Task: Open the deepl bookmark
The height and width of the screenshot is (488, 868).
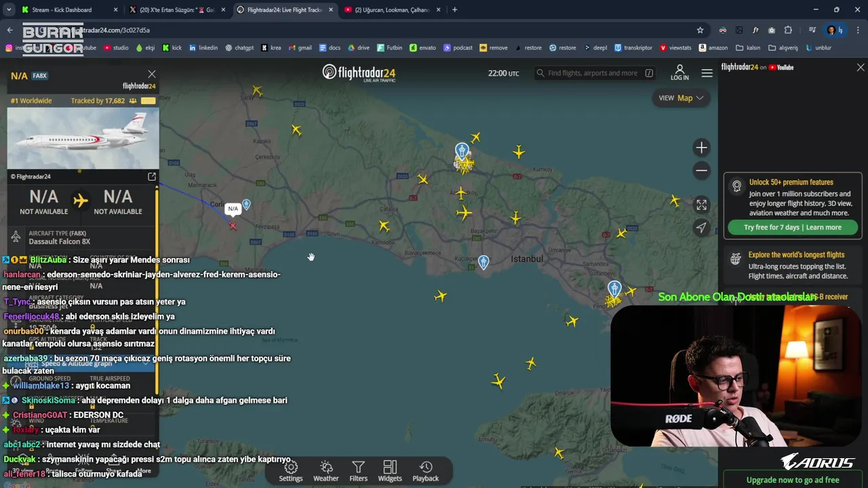Action: 596,47
